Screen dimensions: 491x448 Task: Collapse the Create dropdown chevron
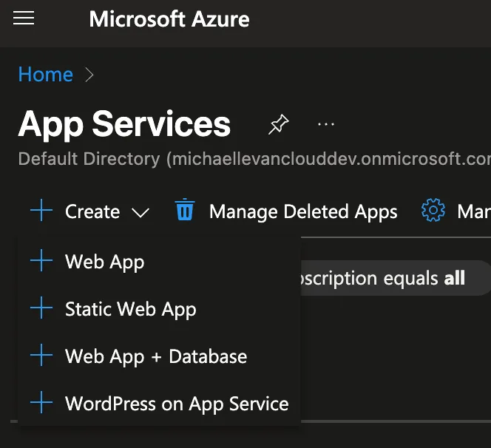pyautogui.click(x=140, y=213)
